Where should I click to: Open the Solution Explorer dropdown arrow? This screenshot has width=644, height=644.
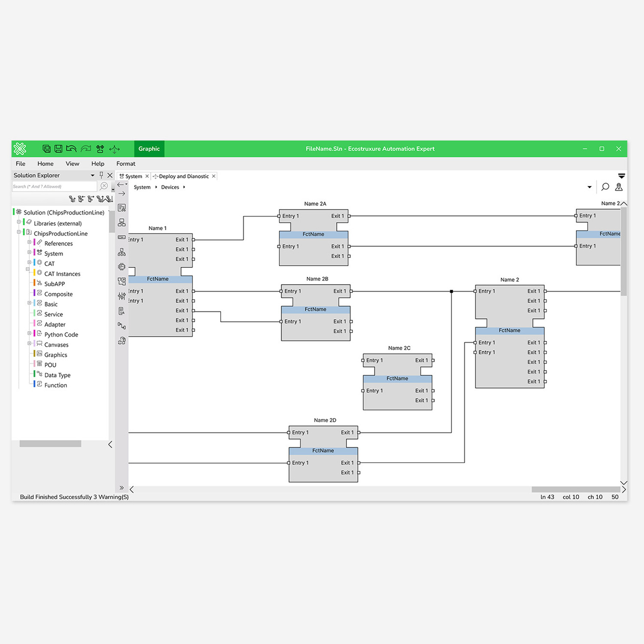[x=92, y=175]
